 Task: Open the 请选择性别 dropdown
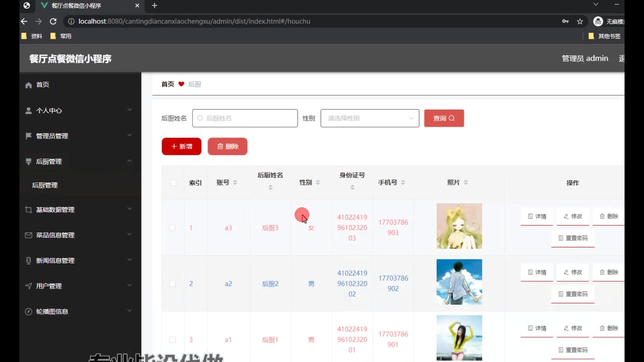pyautogui.click(x=370, y=118)
